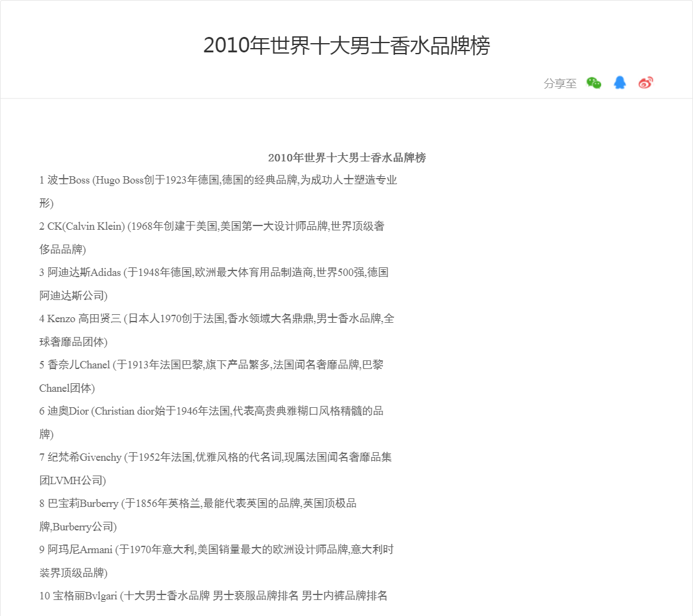693x616 pixels.
Task: Click the continuation line 阿迪达斯公司)
Action: pos(73,296)
